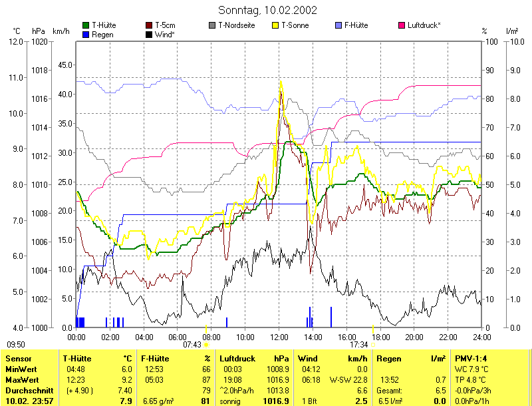Click the dark red T-5cm legend swatch

pos(149,25)
